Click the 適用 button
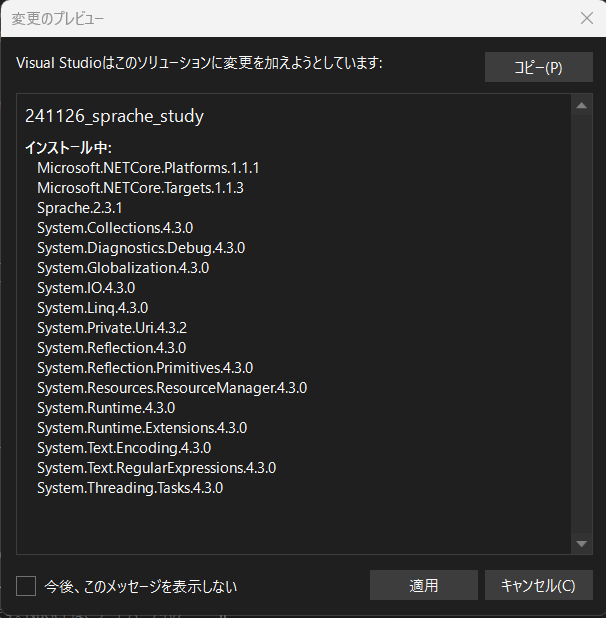The height and width of the screenshot is (618, 606). coord(424,585)
